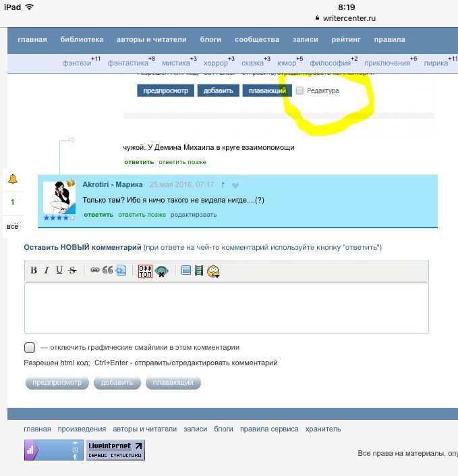
Task: Like the comment with heart icon
Action: coord(235,186)
